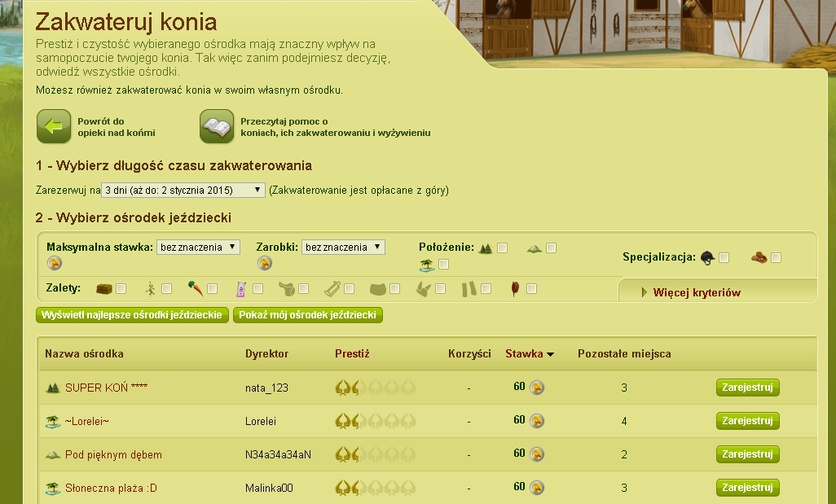Tick the beach location checkbox
This screenshot has height=504, width=836.
pyautogui.click(x=443, y=265)
